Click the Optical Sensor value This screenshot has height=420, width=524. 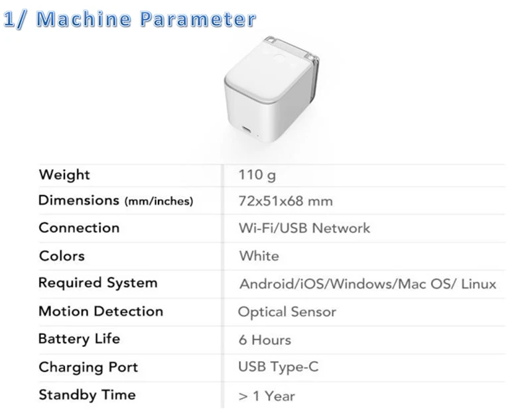point(287,312)
